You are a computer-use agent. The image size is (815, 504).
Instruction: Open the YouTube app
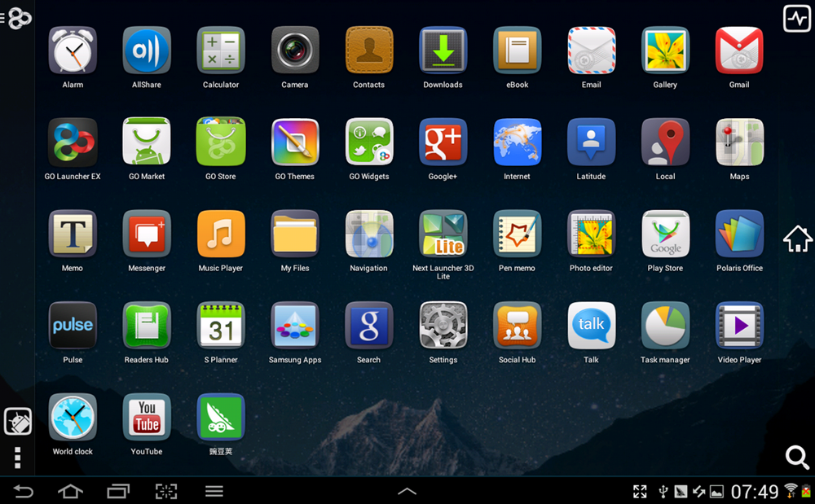tap(147, 418)
